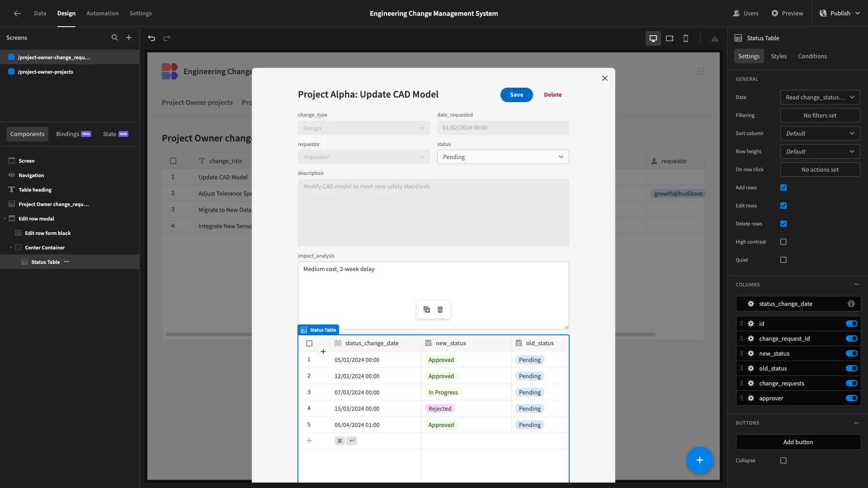This screenshot has height=488, width=868.
Task: Enable the Quiet checkbox
Action: click(x=783, y=260)
